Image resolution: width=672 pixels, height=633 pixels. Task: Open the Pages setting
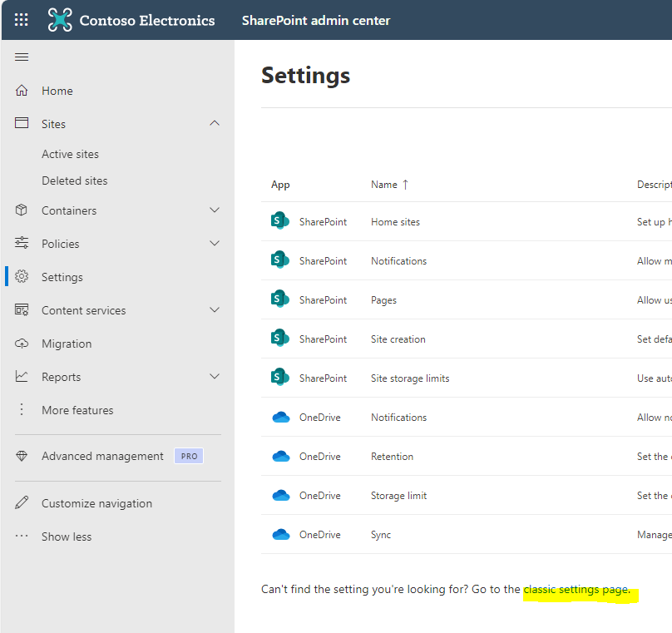(x=383, y=300)
